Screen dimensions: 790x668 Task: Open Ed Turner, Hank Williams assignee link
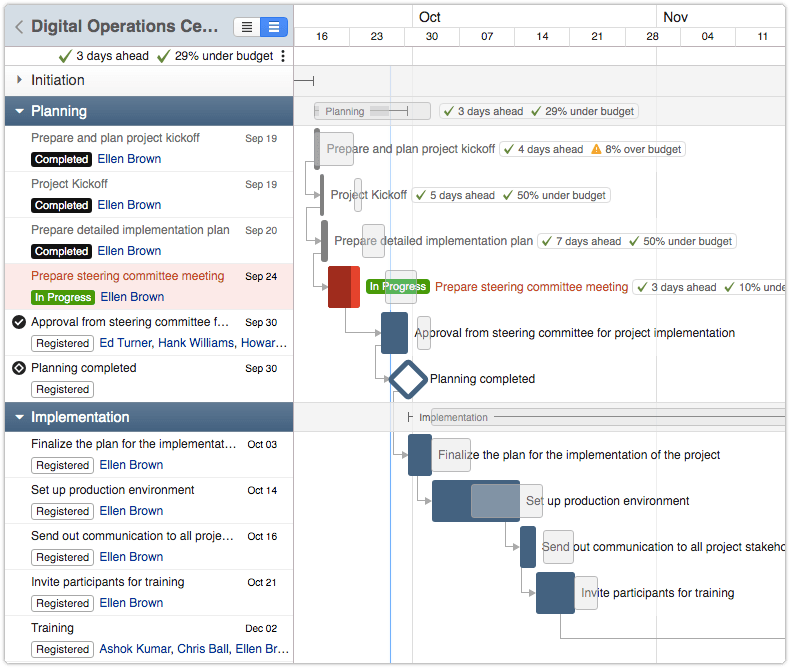coord(193,343)
